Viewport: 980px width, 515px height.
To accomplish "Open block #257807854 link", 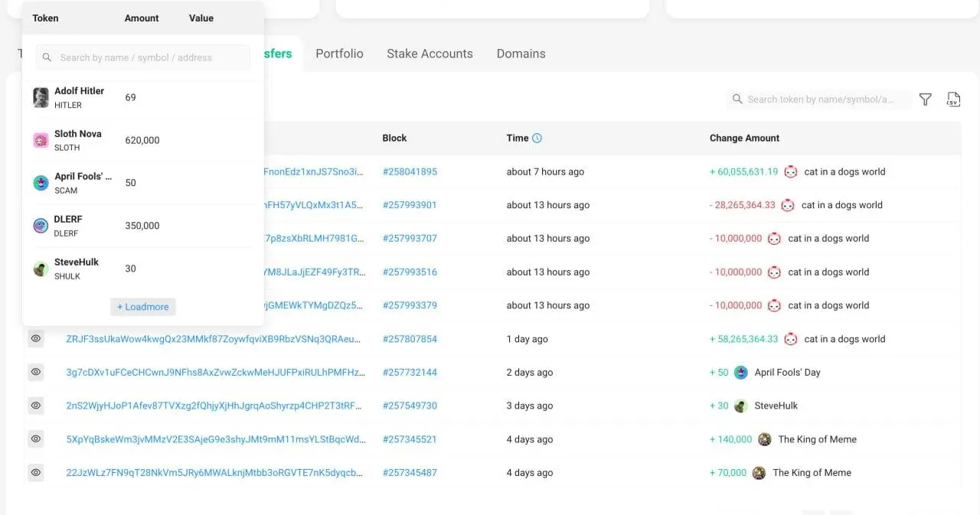I will pos(410,339).
